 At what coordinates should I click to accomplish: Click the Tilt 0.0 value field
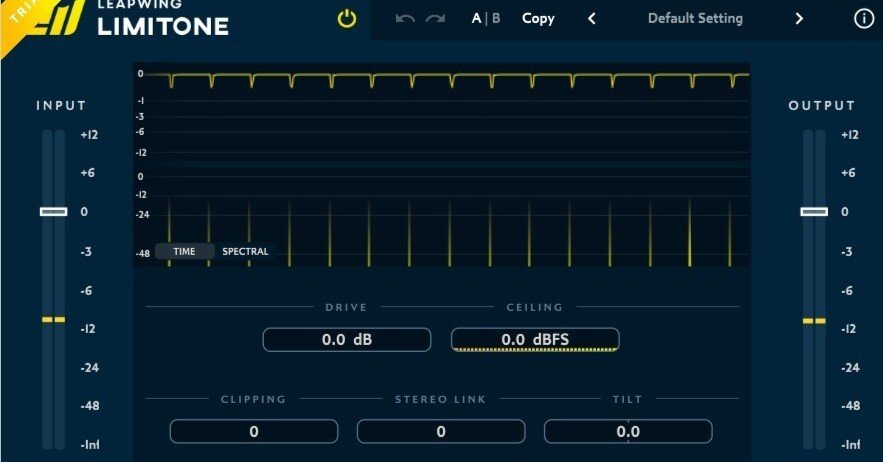(628, 432)
